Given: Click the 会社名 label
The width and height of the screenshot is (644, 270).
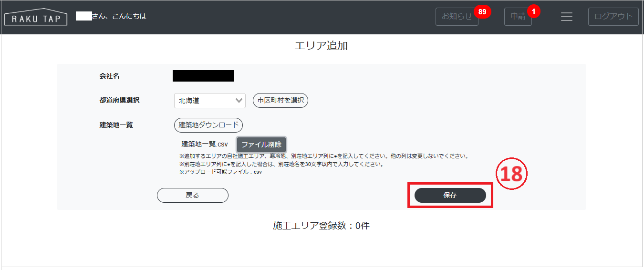Looking at the screenshot, I should coord(109,76).
